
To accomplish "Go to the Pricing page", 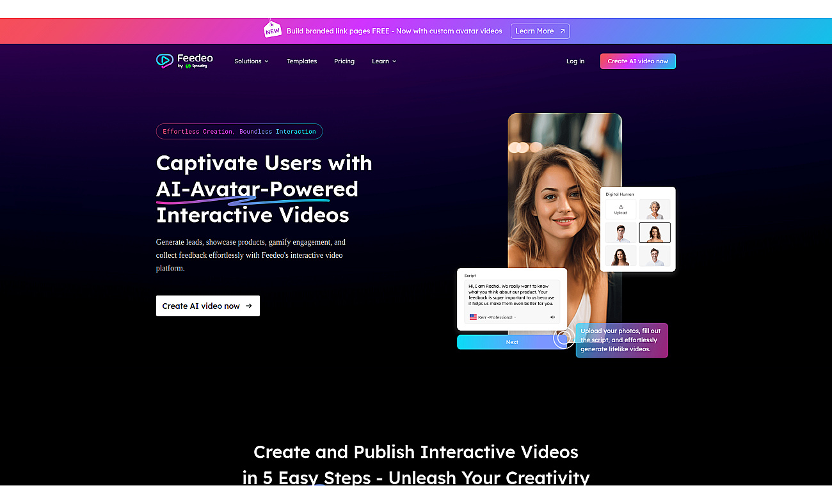I will 344,61.
